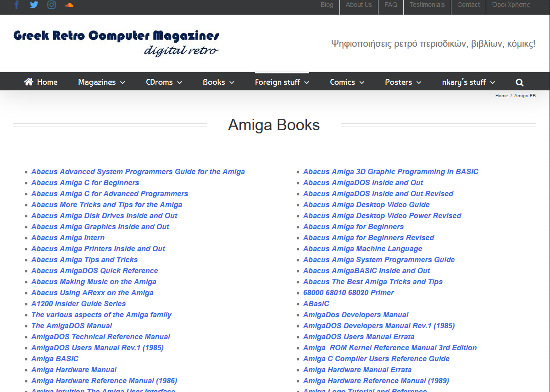Image resolution: width=550 pixels, height=392 pixels.
Task: Open Amiga Hardware Reference Manual (1989)
Action: point(376,381)
